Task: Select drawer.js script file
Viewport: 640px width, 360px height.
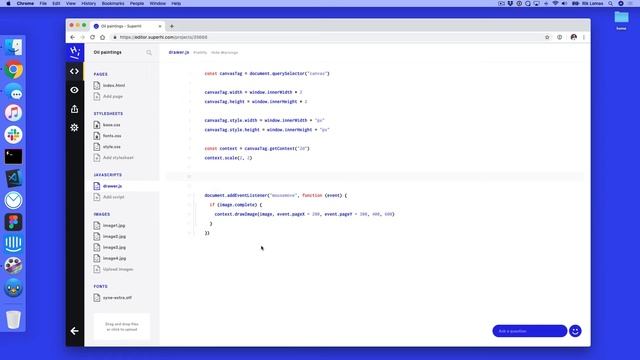Action: coord(112,186)
